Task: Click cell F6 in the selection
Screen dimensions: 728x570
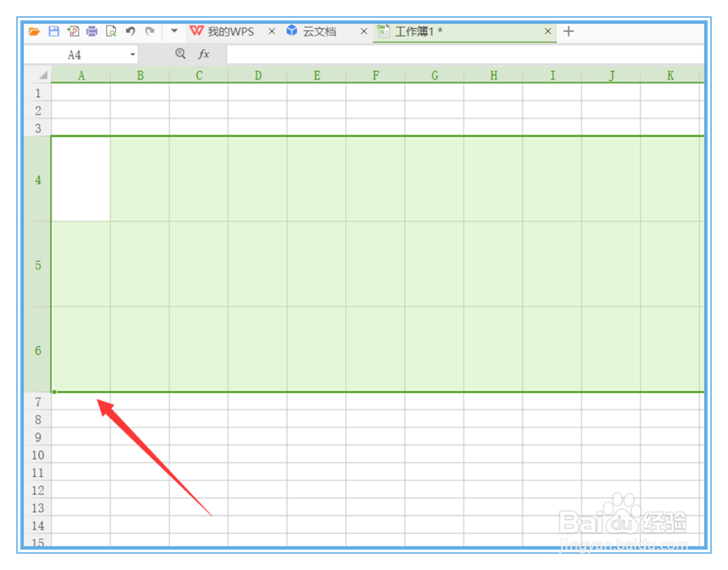Action: point(376,349)
